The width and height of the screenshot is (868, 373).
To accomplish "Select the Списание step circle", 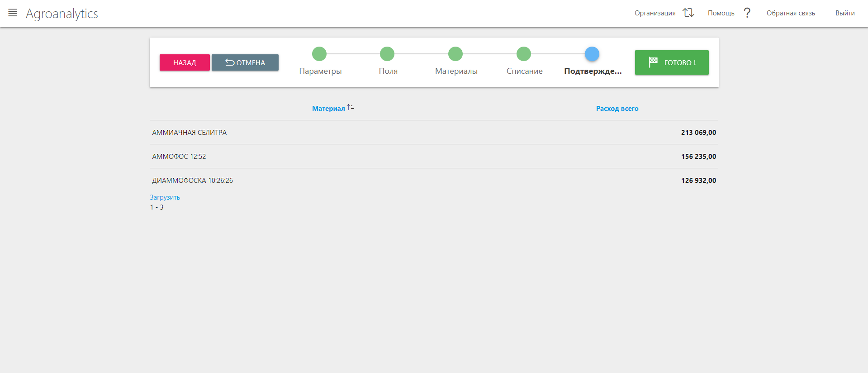I will click(x=524, y=54).
